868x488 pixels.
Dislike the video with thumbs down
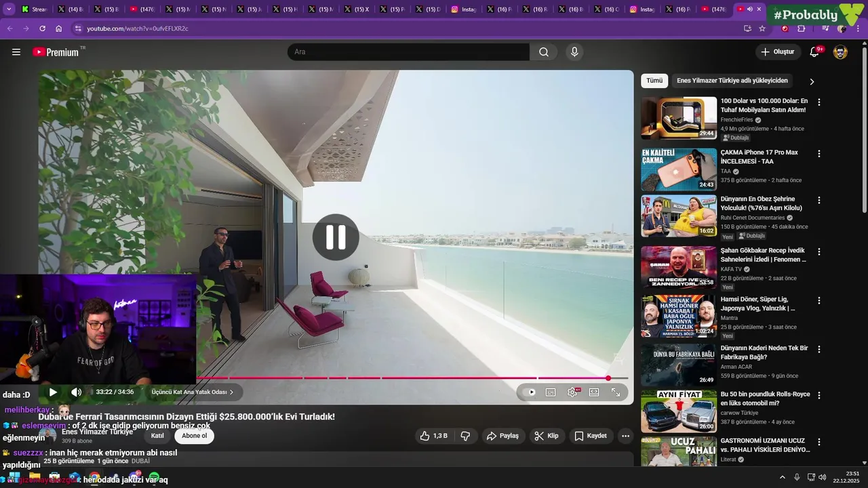click(x=465, y=436)
